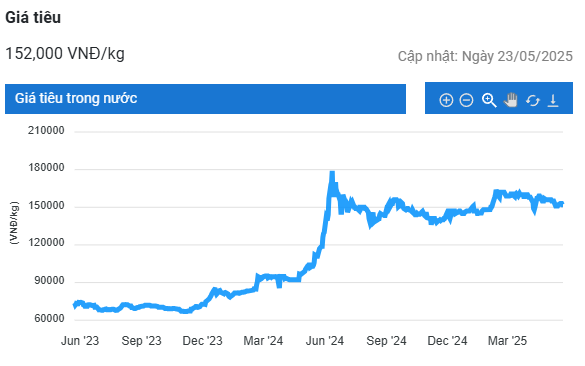
Task: Click the (VNĐ/kg) y-axis title
Action: pos(14,223)
